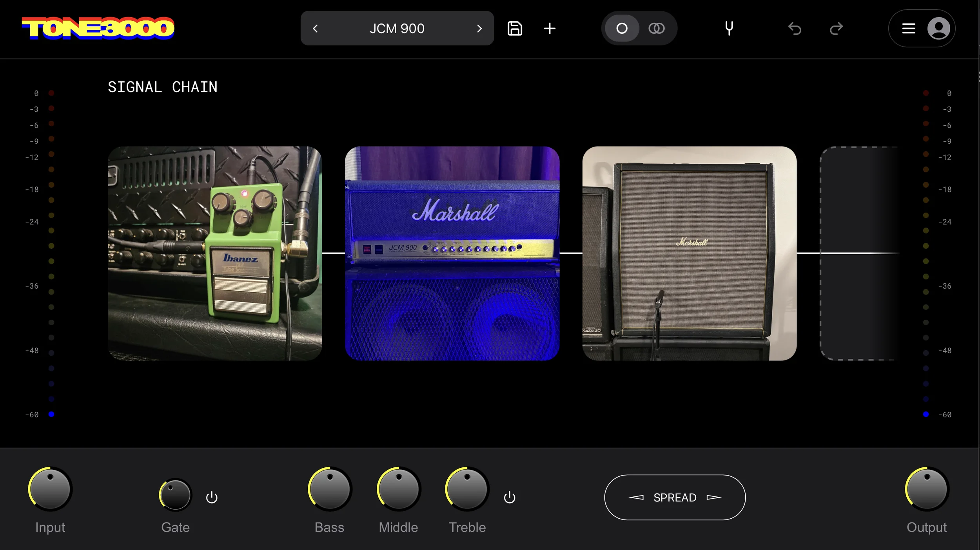Image resolution: width=980 pixels, height=550 pixels.
Task: Add a new preset with plus icon
Action: coord(550,29)
